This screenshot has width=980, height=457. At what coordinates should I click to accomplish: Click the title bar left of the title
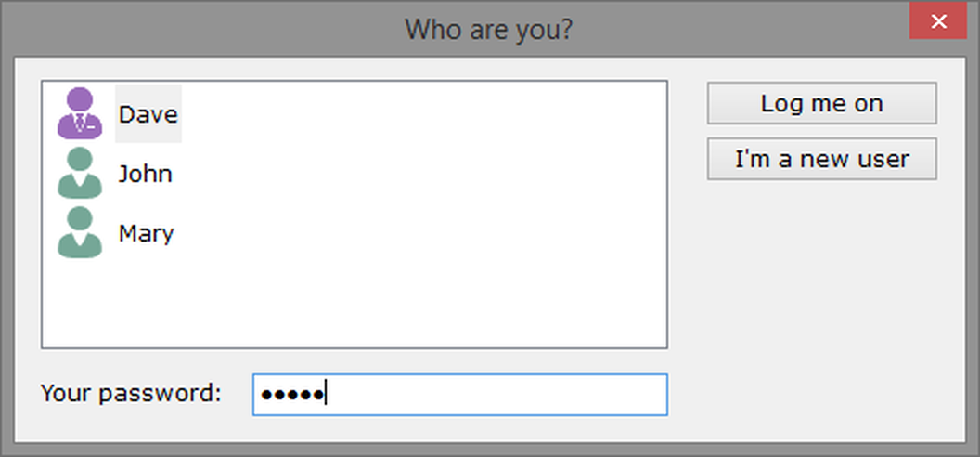point(186,29)
